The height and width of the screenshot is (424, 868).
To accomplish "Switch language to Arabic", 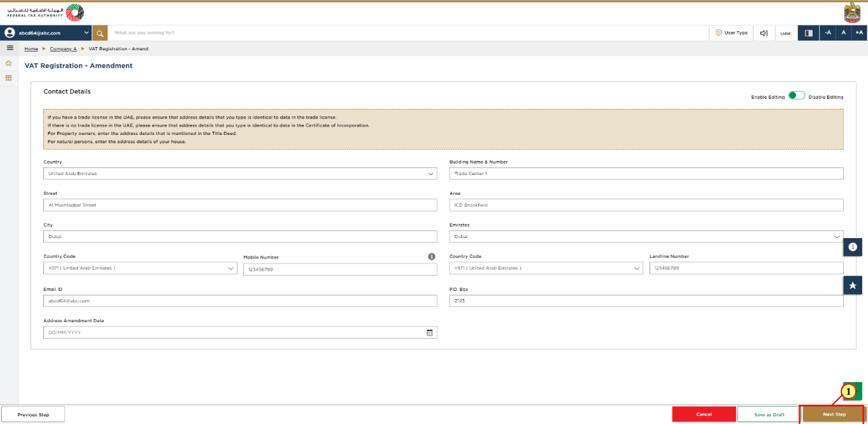I will [786, 32].
